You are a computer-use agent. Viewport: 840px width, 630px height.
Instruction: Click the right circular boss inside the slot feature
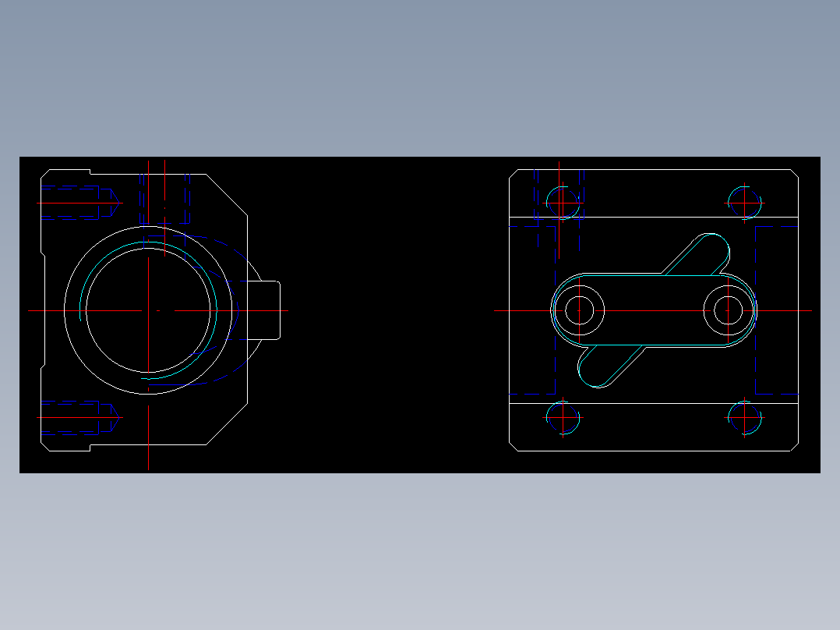(x=727, y=310)
